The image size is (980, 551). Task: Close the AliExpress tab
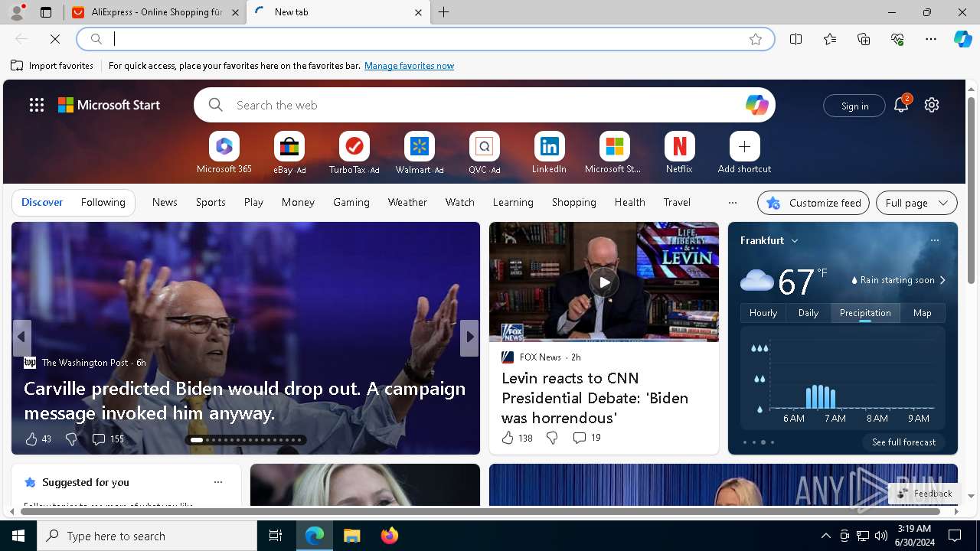click(x=235, y=12)
